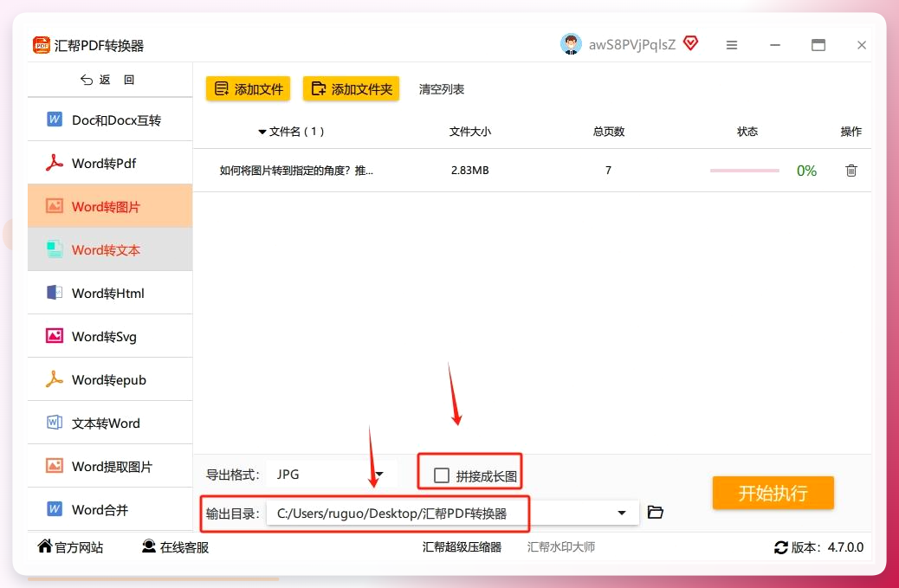Viewport: 899px width, 588px height.
Task: Go back with the 返回 button
Action: pos(107,80)
